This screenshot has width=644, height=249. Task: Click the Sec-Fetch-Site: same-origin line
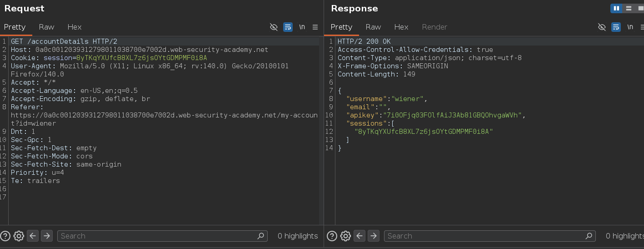click(x=66, y=164)
